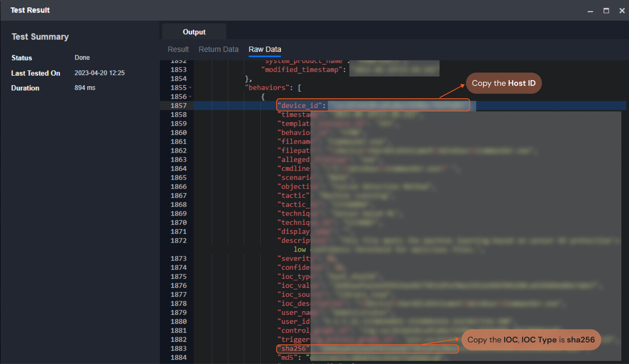
Task: Click the device_id key on line 1857
Action: pos(299,106)
